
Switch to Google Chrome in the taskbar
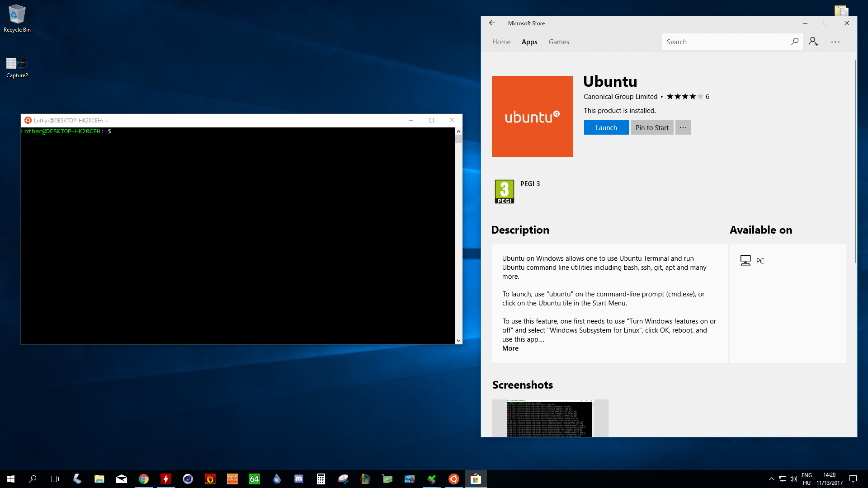coord(144,479)
